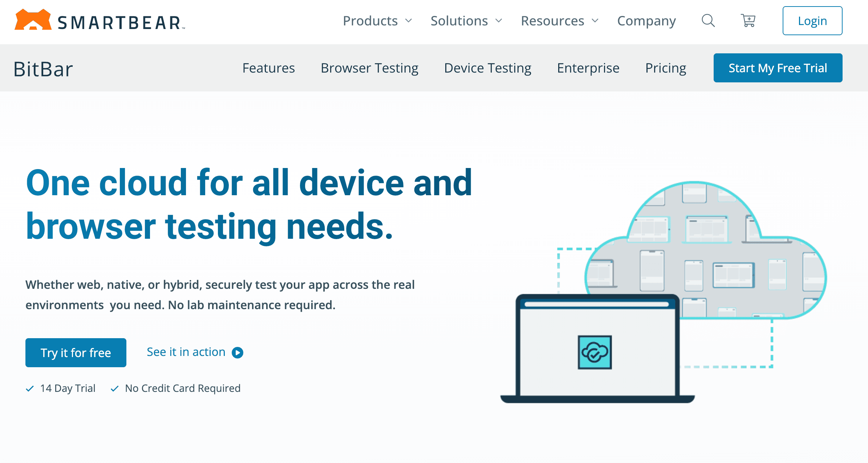
Task: Click the play icon beside See it in action
Action: point(238,352)
